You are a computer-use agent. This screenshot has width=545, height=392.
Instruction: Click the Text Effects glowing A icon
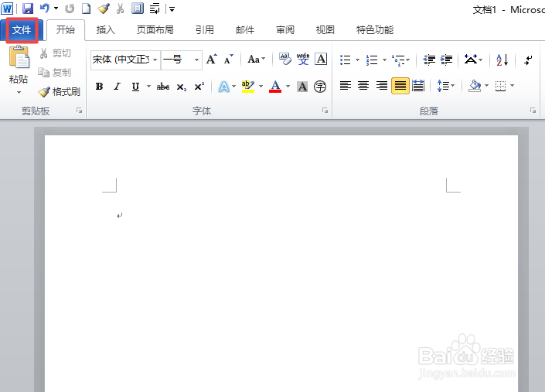click(224, 87)
